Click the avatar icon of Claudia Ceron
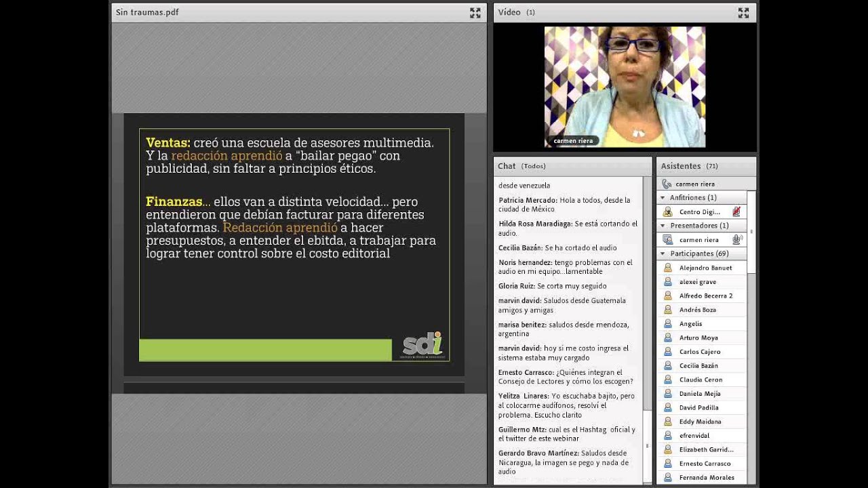868x488 pixels. pos(667,380)
